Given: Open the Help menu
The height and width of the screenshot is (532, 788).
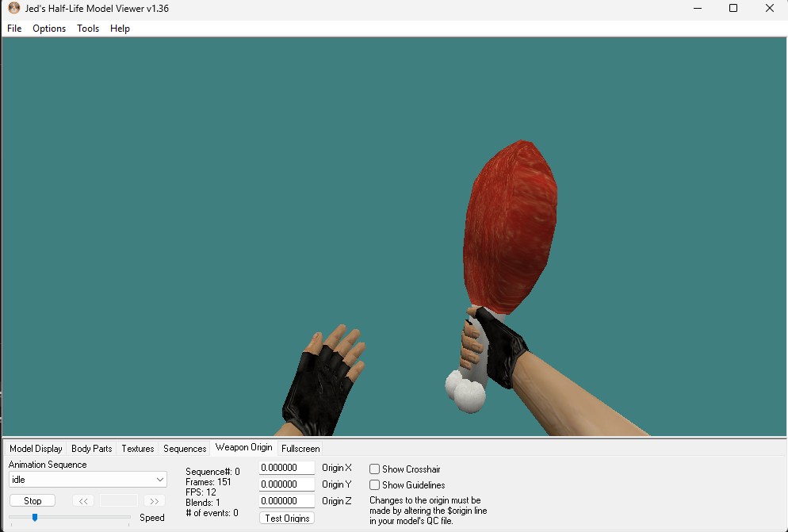Looking at the screenshot, I should pyautogui.click(x=120, y=29).
